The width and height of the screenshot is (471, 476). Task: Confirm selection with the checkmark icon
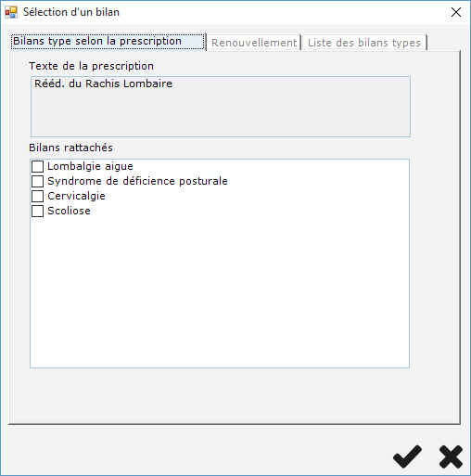407,457
